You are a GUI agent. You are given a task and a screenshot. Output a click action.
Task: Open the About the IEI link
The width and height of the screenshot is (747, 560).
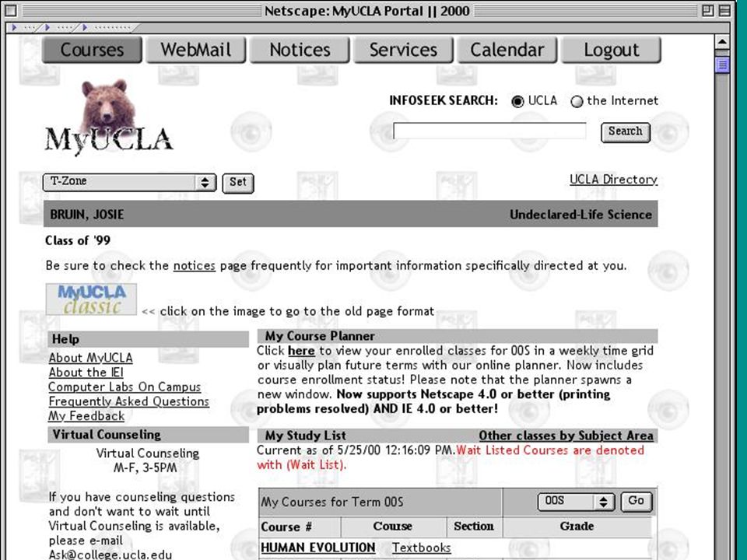tap(86, 373)
